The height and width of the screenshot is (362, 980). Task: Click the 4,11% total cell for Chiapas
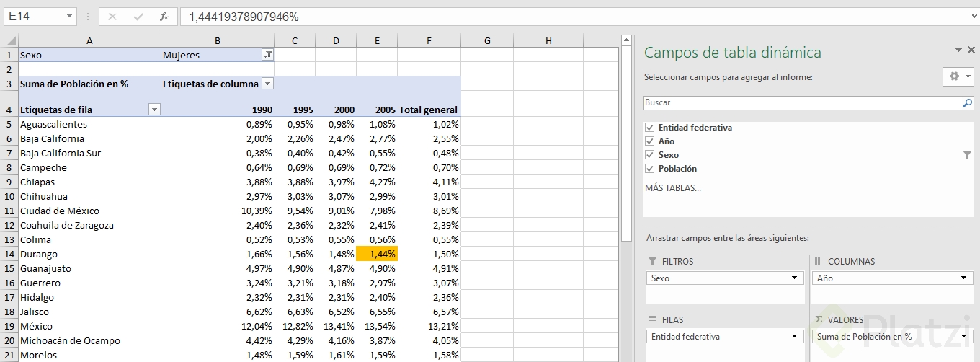point(429,182)
